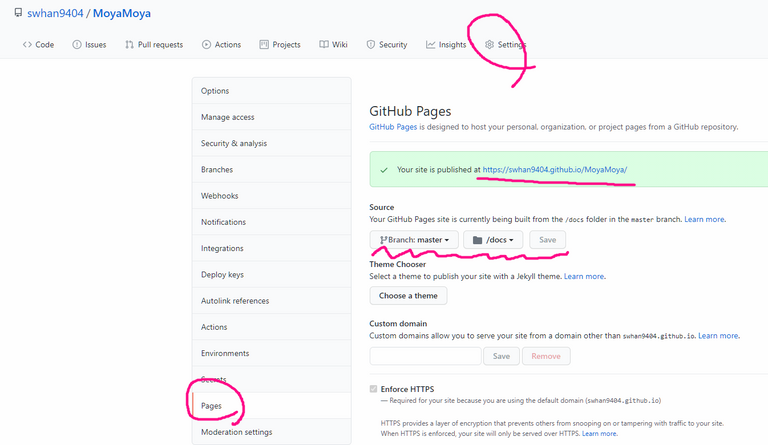The image size is (768, 445).
Task: Click Choose a theme button
Action: pos(408,296)
